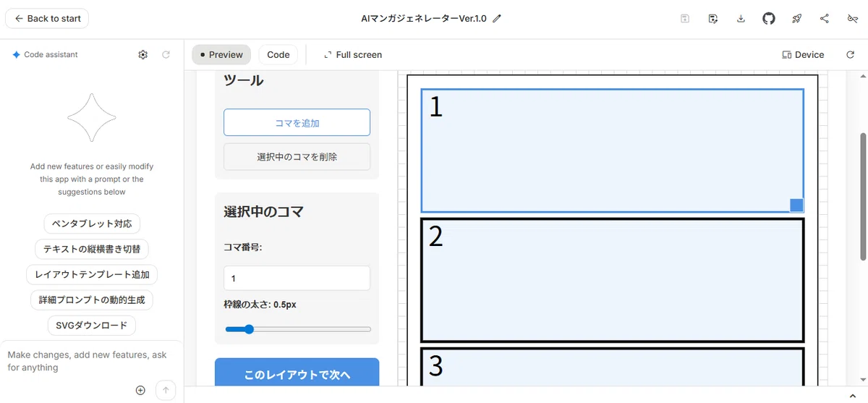The height and width of the screenshot is (403, 868).
Task: Switch to the Code tab
Action: tap(278, 54)
